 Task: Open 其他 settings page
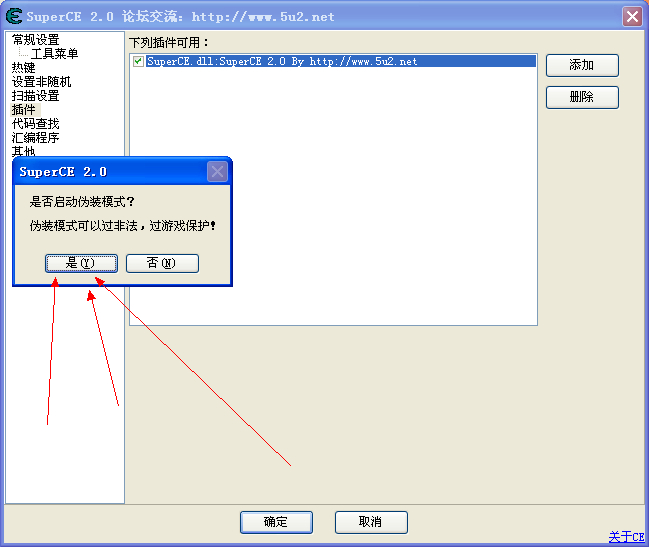pos(24,151)
